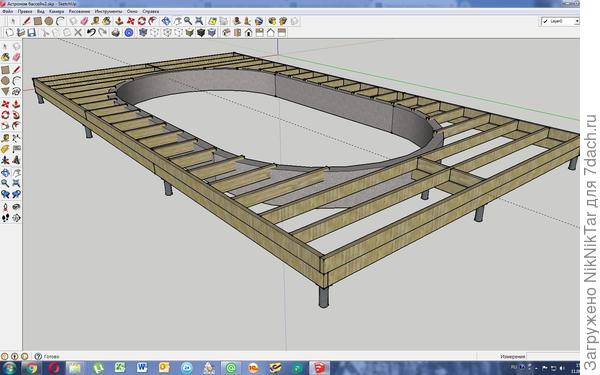Select the Section Plane tool
This screenshot has width=600, height=375.
(x=16, y=218)
